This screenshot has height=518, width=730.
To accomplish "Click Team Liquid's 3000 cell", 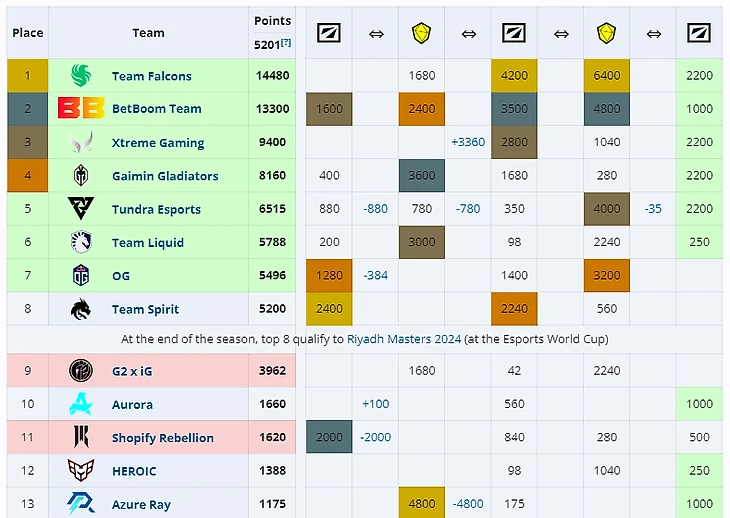I will [x=421, y=242].
